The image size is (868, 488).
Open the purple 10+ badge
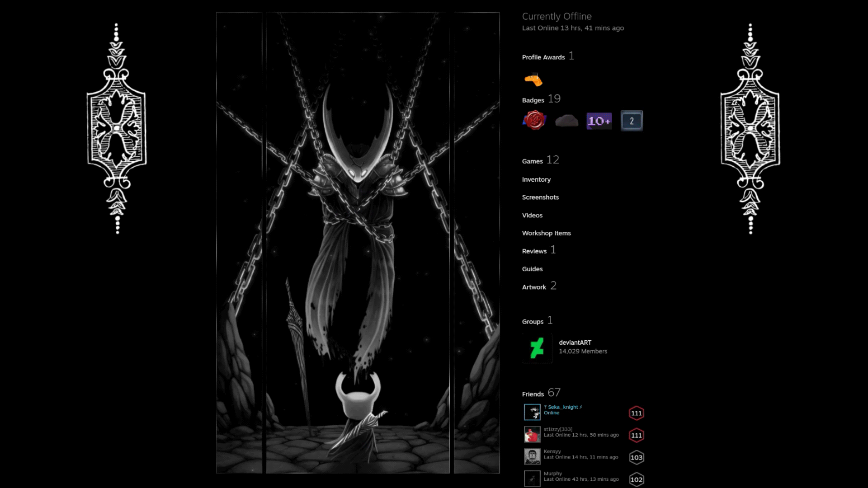(599, 121)
